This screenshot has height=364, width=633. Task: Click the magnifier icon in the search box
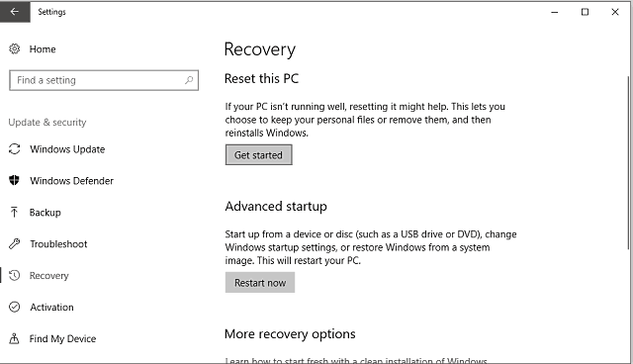coord(189,80)
